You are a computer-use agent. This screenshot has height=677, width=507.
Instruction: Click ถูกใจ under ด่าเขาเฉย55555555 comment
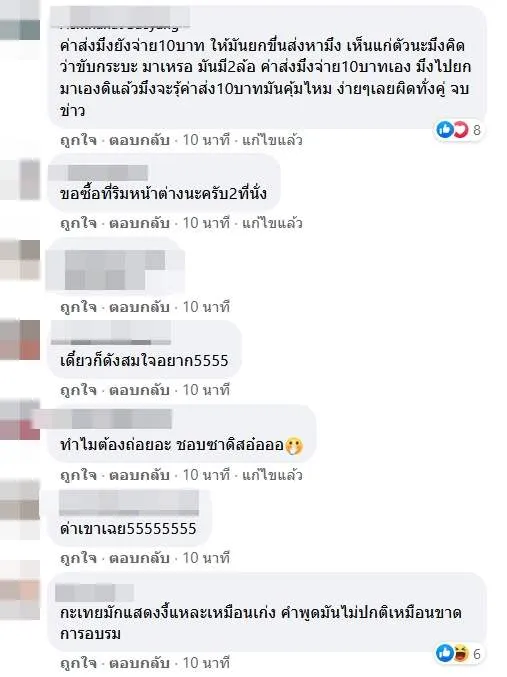click(79, 558)
